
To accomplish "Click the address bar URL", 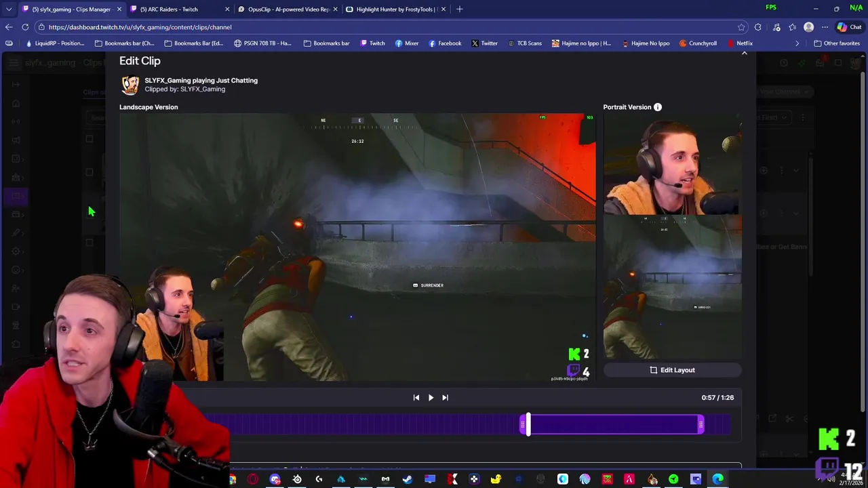I will pyautogui.click(x=140, y=27).
